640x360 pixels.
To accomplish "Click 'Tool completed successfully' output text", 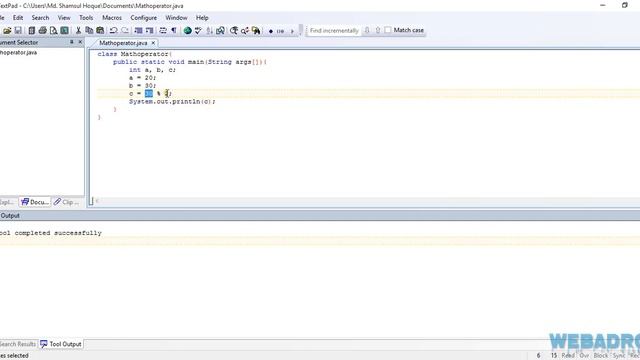I will tap(51, 233).
